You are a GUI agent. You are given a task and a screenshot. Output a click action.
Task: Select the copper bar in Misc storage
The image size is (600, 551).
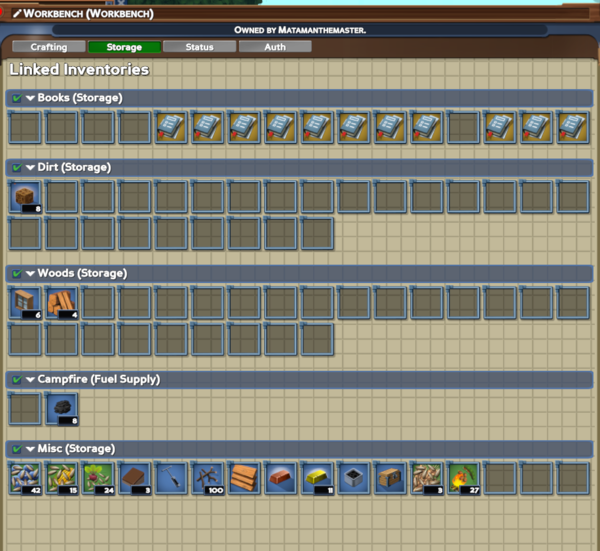[x=281, y=478]
